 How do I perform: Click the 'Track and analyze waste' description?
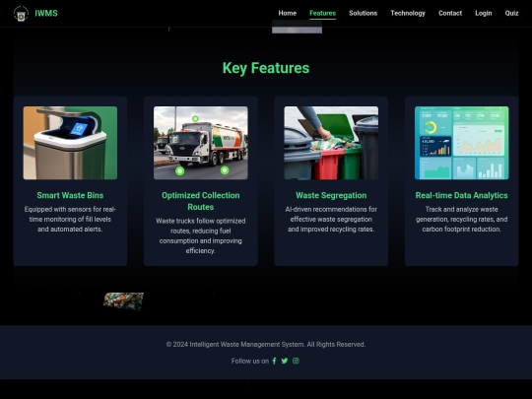tap(462, 219)
